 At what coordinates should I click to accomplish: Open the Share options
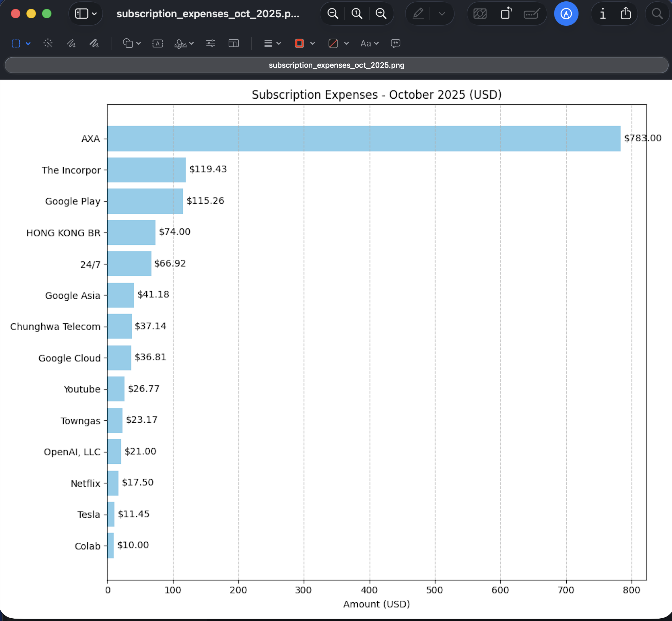click(626, 14)
